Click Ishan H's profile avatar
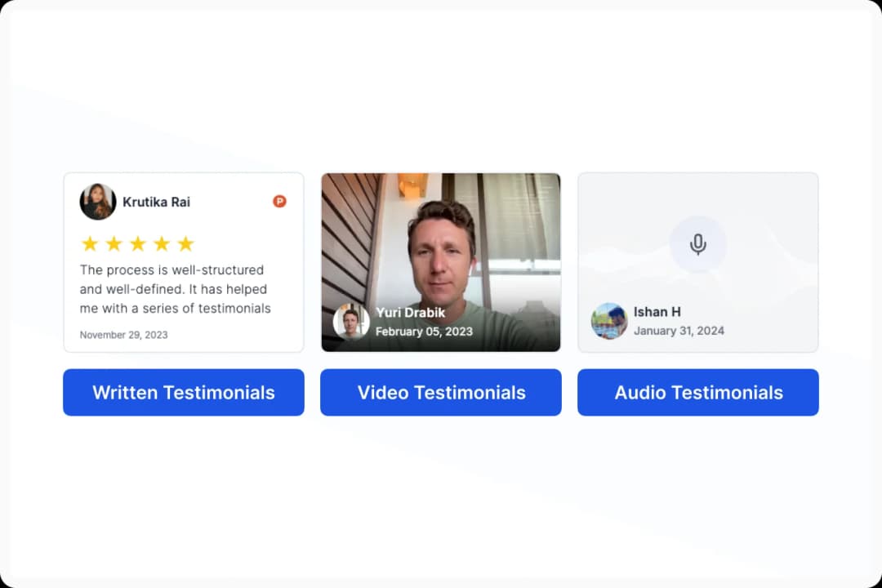 [x=609, y=321]
